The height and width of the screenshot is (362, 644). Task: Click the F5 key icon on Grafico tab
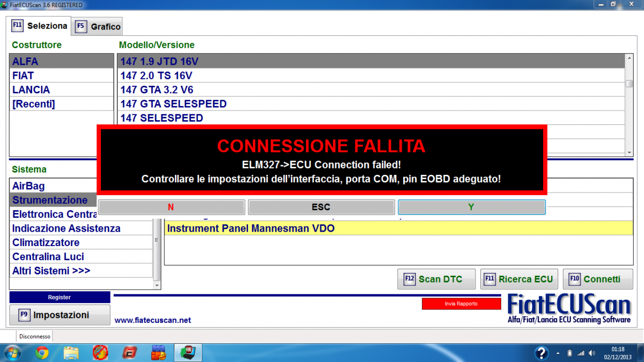(81, 26)
